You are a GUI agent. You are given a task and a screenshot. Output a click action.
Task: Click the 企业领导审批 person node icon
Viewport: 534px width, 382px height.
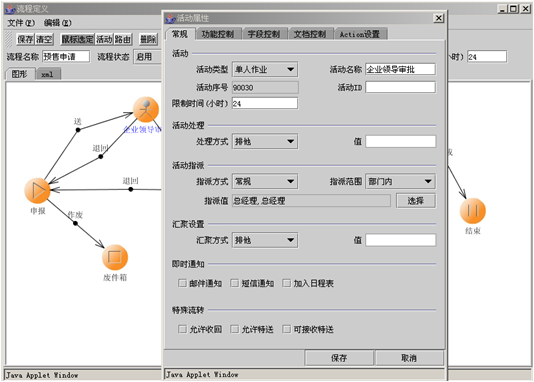pyautogui.click(x=146, y=110)
